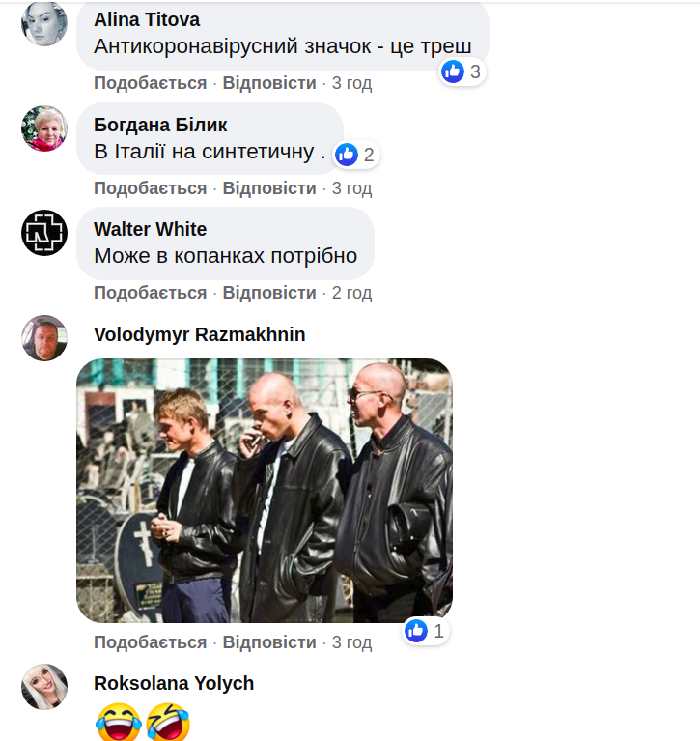Open Walter White's name link
This screenshot has height=741, width=700.
coord(151,229)
